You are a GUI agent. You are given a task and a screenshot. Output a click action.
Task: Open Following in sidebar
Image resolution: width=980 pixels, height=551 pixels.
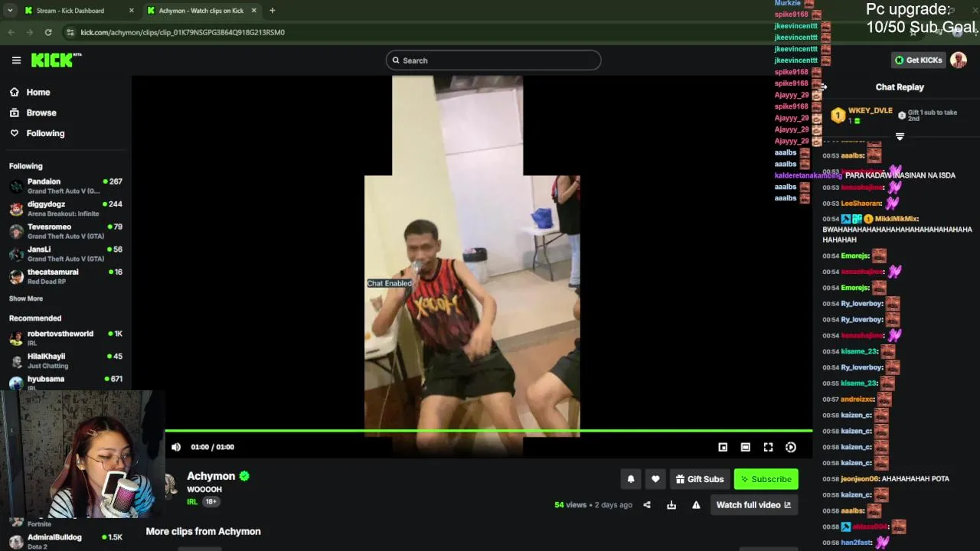point(45,133)
